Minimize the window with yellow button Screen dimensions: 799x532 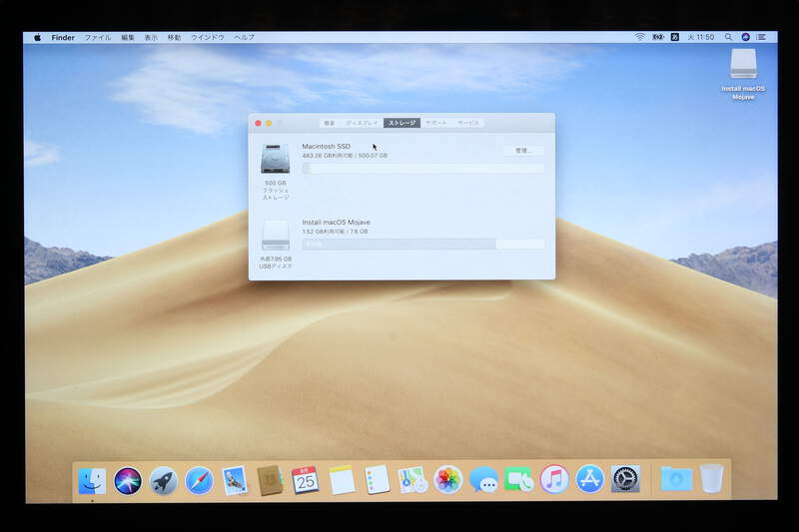point(269,123)
